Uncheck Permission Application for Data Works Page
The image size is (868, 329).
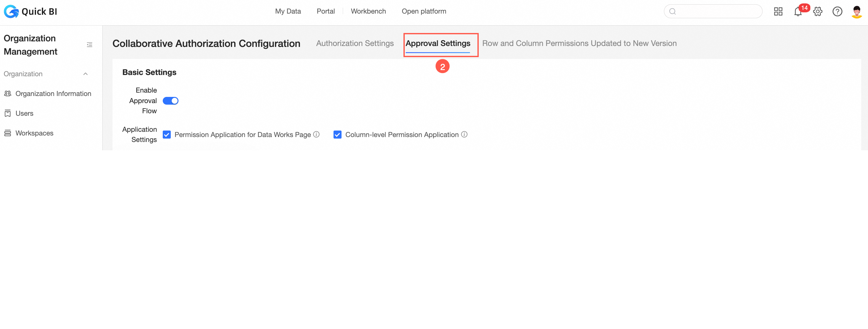pos(167,135)
